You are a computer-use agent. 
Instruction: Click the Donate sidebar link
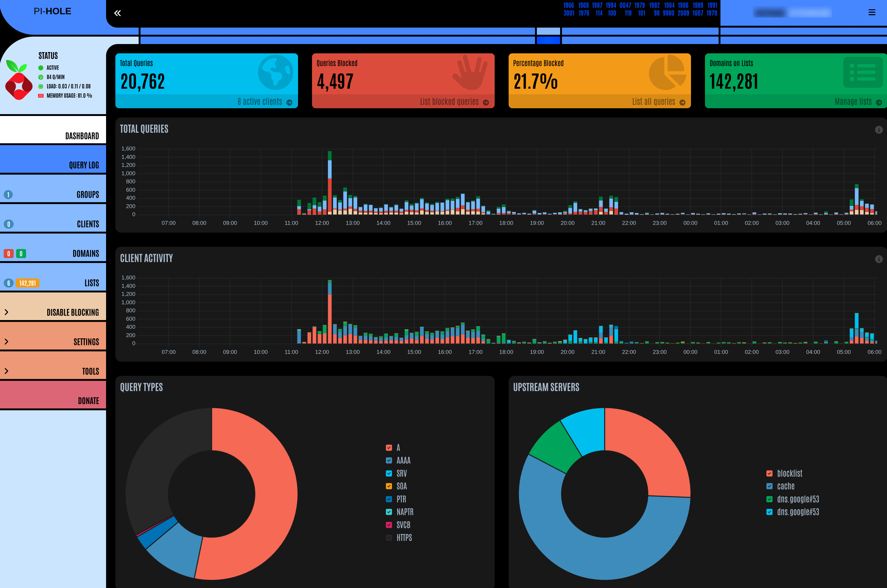(88, 400)
